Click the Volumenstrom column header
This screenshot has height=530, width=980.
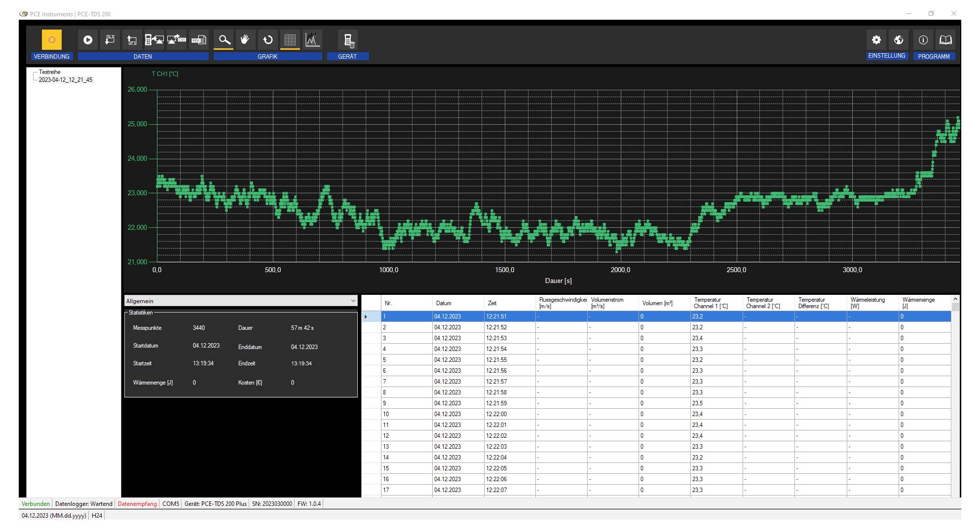click(x=613, y=303)
